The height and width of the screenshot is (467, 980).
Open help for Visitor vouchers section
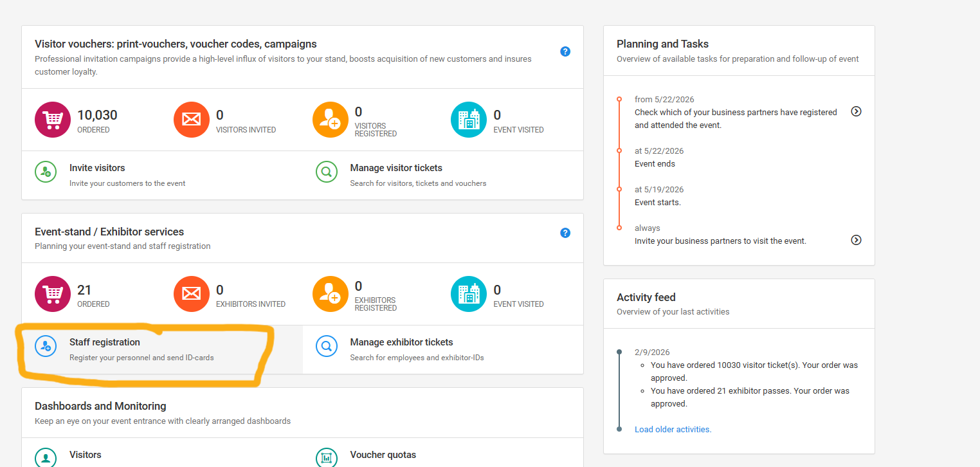pos(565,51)
